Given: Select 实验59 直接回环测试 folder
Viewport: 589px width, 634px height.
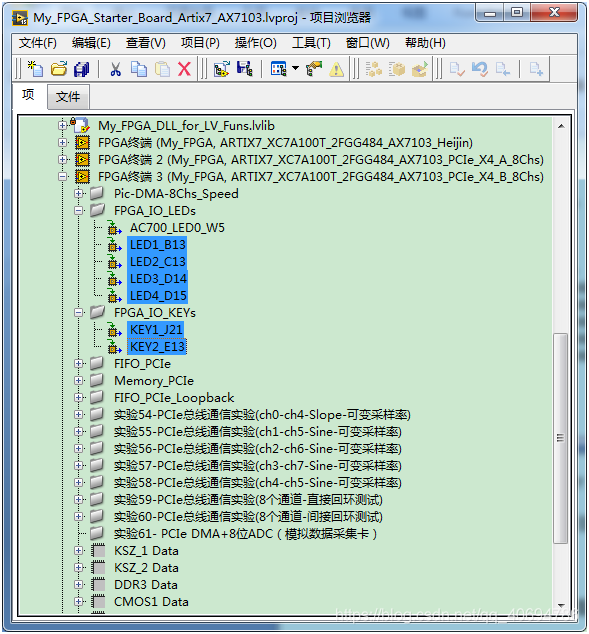Looking at the screenshot, I should (x=248, y=499).
